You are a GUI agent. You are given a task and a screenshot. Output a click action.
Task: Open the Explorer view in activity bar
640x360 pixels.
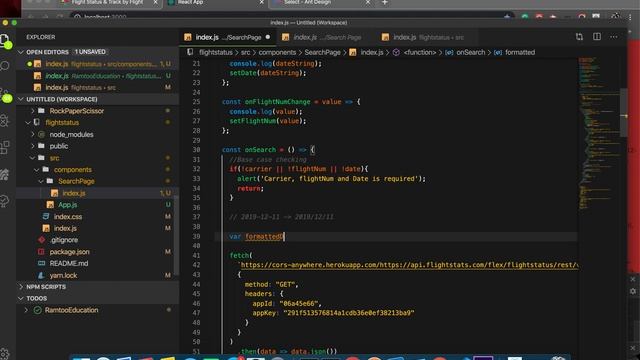click(x=5, y=40)
